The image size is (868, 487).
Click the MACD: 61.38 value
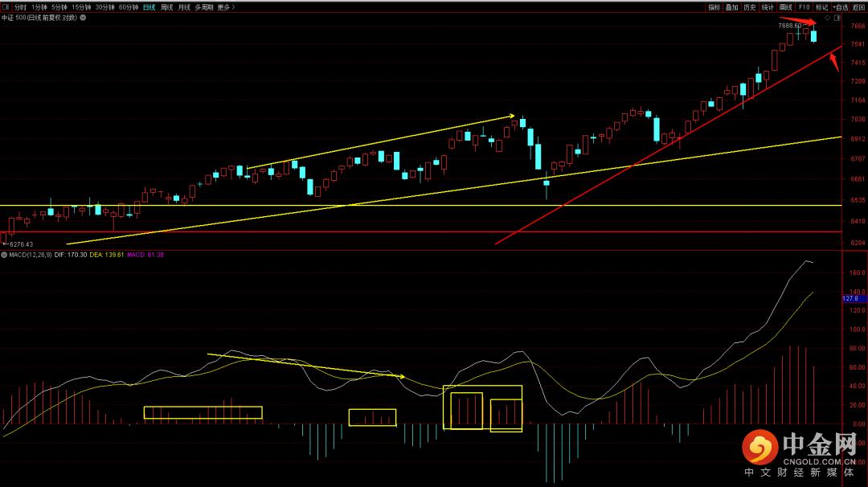145,255
